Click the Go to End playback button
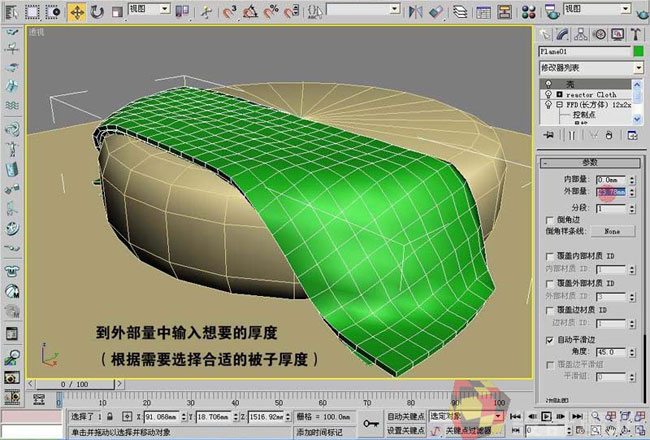The height and width of the screenshot is (440, 650). point(577,416)
